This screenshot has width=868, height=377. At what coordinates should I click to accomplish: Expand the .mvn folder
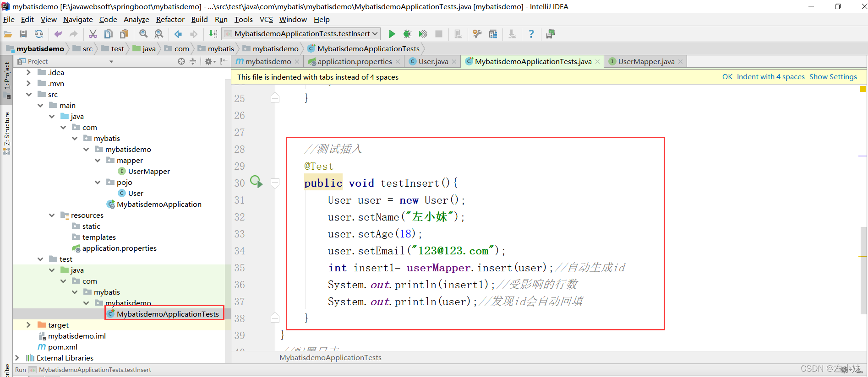tap(28, 83)
